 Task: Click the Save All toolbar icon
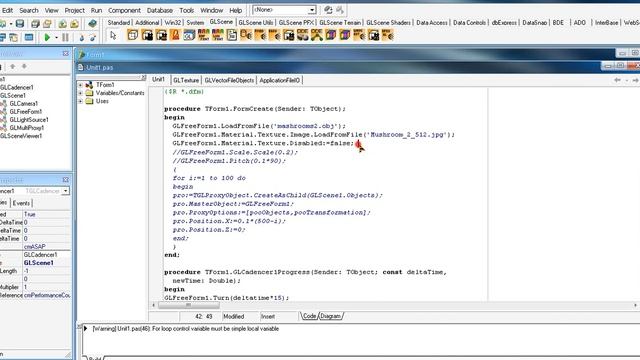coord(35,24)
